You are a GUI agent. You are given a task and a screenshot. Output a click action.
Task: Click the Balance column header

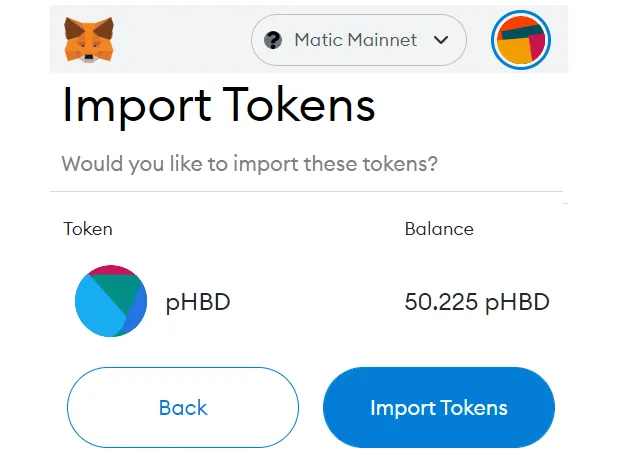439,229
